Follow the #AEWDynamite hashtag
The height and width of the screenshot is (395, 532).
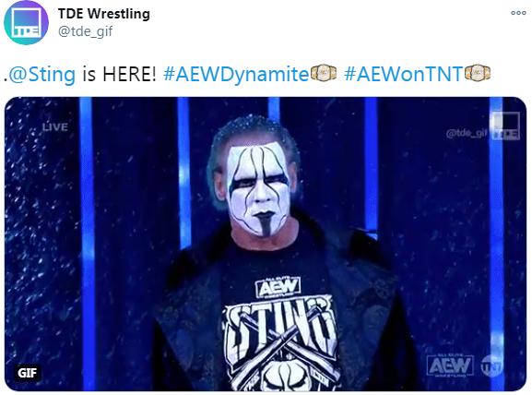tap(236, 74)
